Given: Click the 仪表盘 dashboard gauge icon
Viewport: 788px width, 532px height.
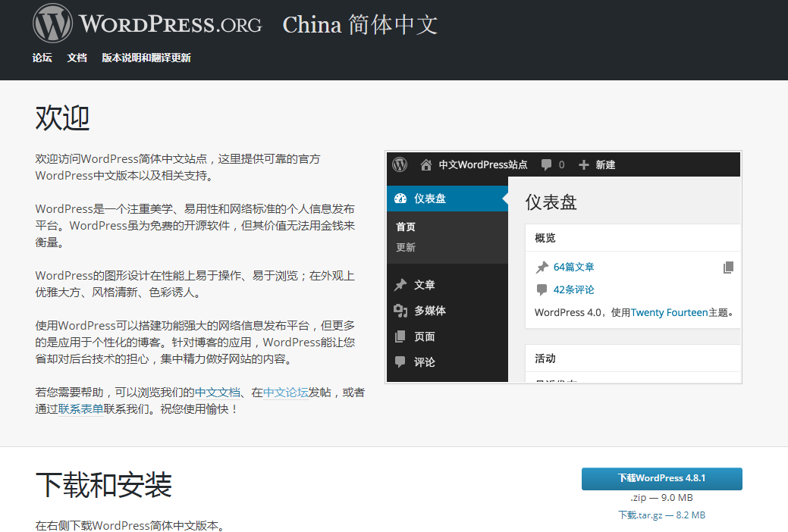Looking at the screenshot, I should pos(400,199).
